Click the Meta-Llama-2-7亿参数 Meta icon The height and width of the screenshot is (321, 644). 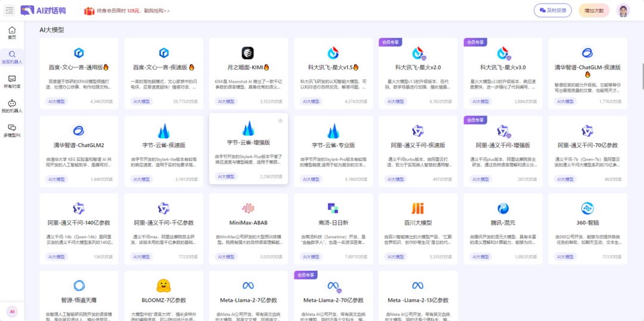(x=248, y=286)
